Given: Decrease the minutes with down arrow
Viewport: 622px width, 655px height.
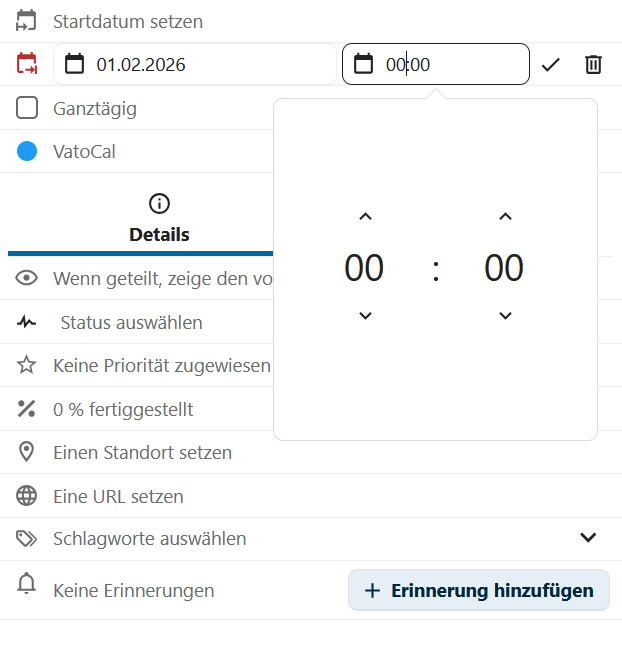Looking at the screenshot, I should (505, 316).
